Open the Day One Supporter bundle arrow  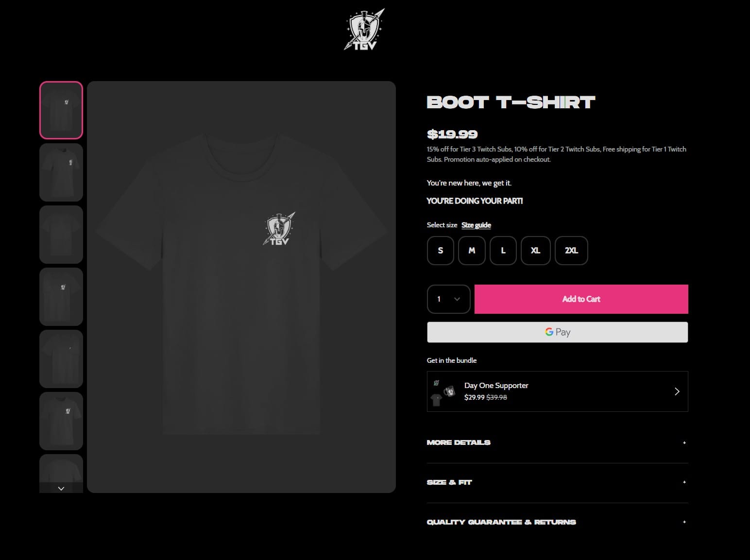click(677, 391)
